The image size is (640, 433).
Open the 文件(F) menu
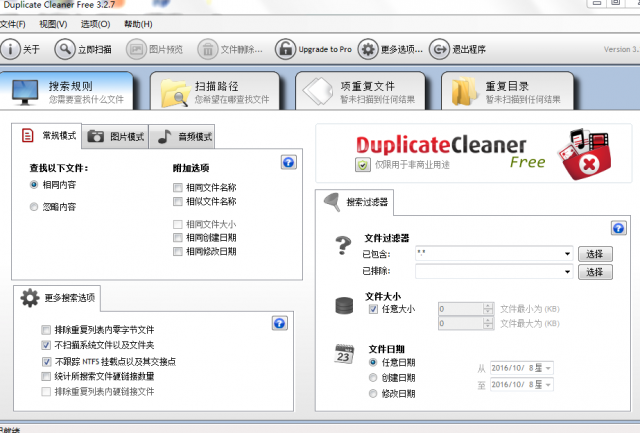point(13,24)
